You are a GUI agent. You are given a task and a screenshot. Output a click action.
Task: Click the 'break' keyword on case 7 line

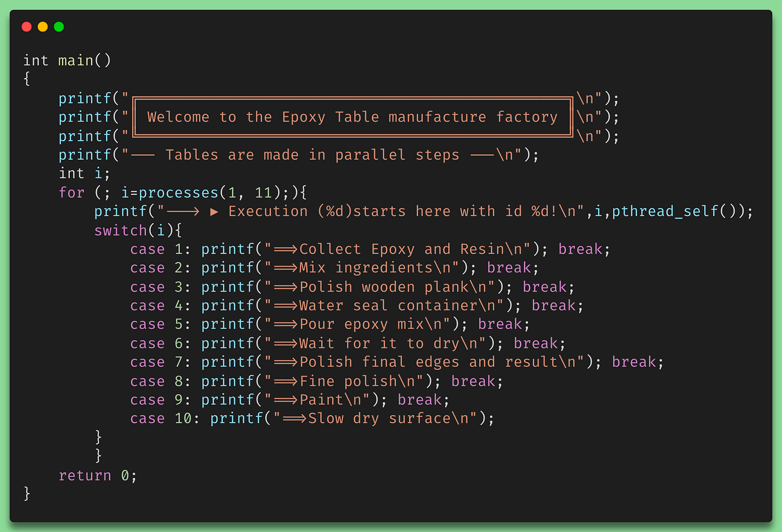click(634, 362)
